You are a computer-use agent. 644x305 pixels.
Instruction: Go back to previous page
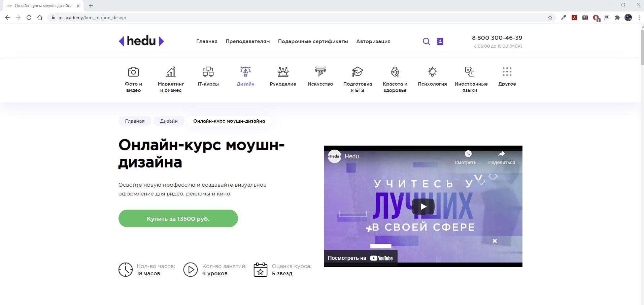coord(7,18)
